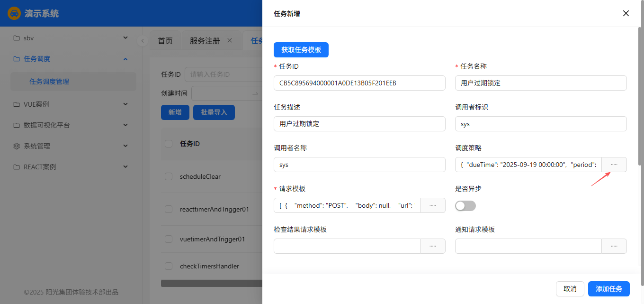Viewport: 644px width, 304px height.
Task: Click the 系统管理 gear icon
Action: (17, 146)
